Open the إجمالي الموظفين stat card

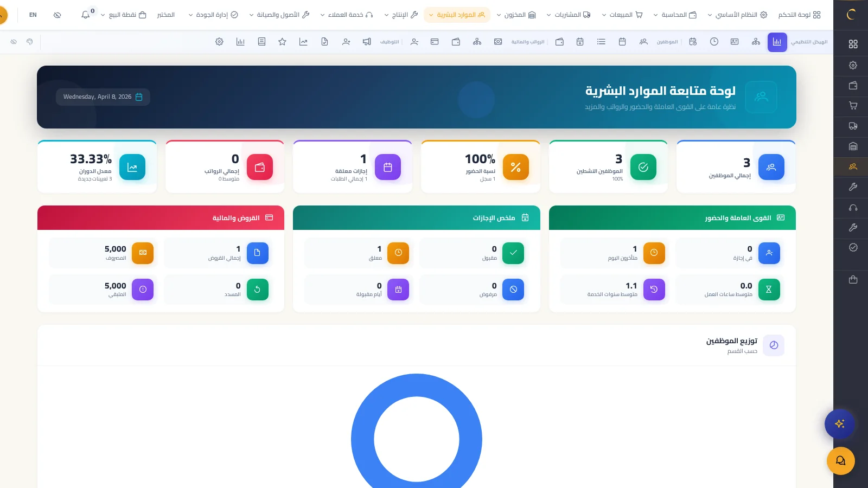click(x=736, y=166)
